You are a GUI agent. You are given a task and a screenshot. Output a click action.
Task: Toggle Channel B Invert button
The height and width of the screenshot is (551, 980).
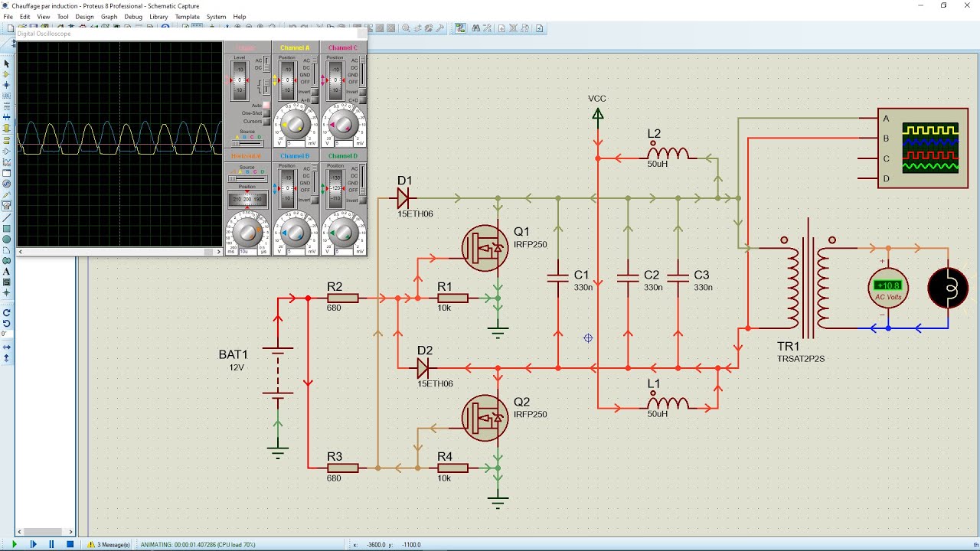point(315,200)
